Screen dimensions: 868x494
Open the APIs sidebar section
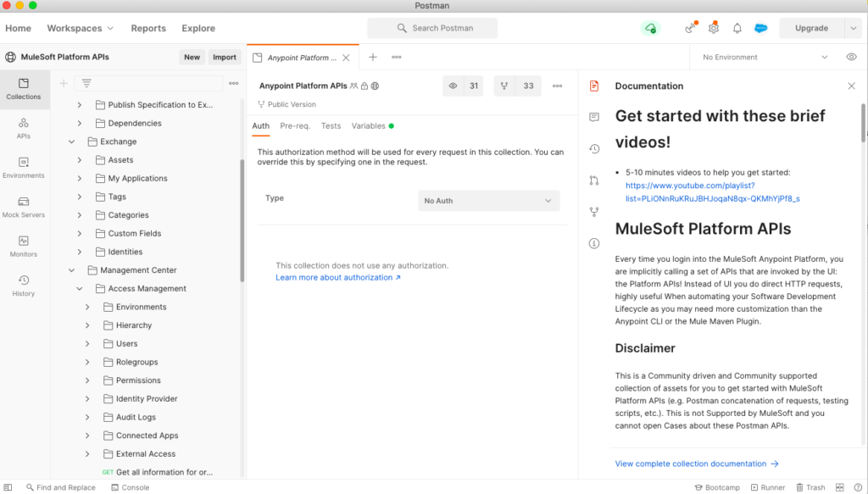pyautogui.click(x=23, y=128)
